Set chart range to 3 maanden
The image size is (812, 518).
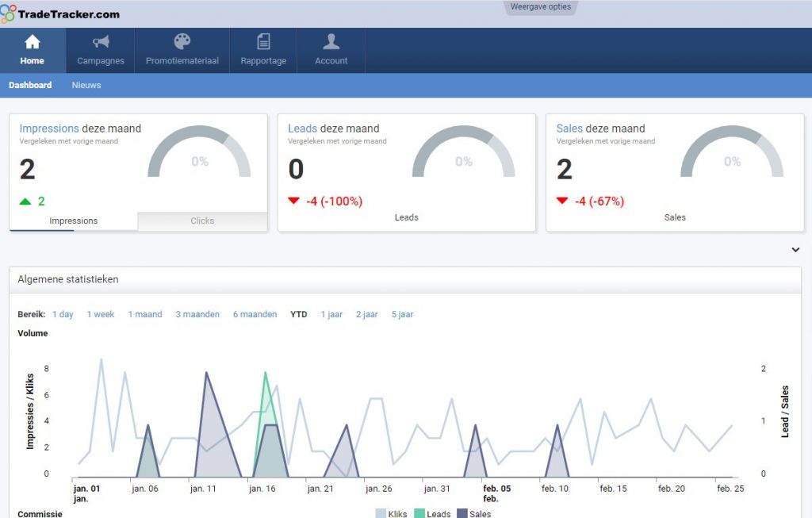[197, 314]
